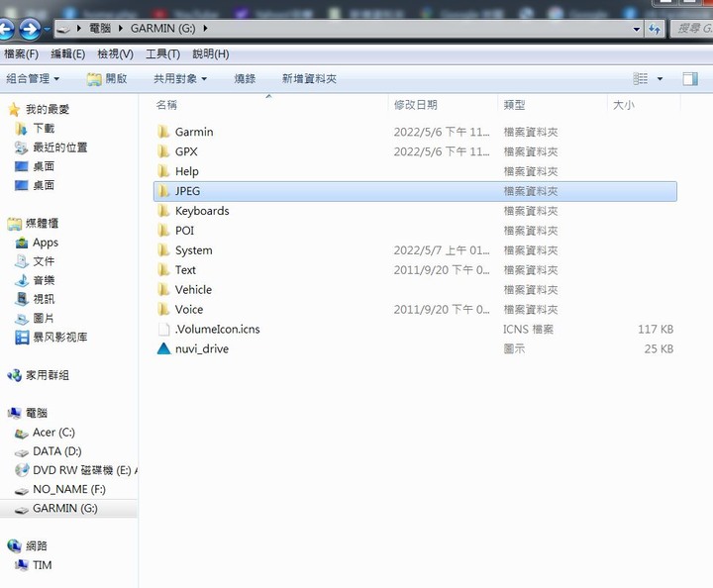713x588 pixels.
Task: Select the 電腦 node in the navigation pane
Action: [x=37, y=413]
